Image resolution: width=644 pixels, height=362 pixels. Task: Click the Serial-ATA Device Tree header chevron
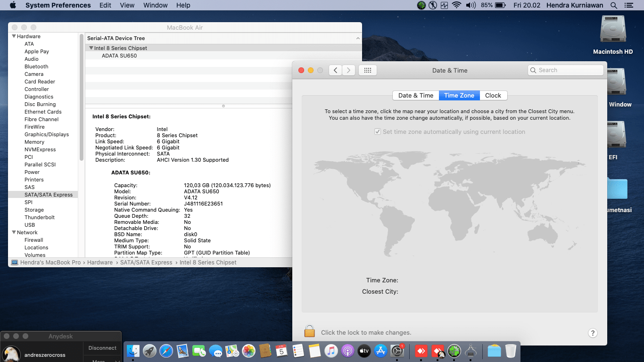tap(358, 38)
